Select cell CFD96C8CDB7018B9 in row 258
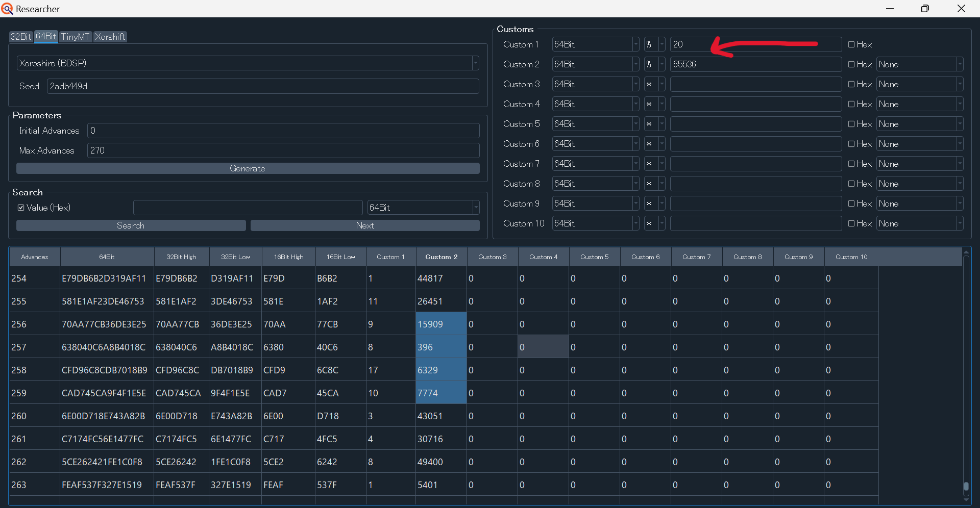980x508 pixels. [107, 370]
